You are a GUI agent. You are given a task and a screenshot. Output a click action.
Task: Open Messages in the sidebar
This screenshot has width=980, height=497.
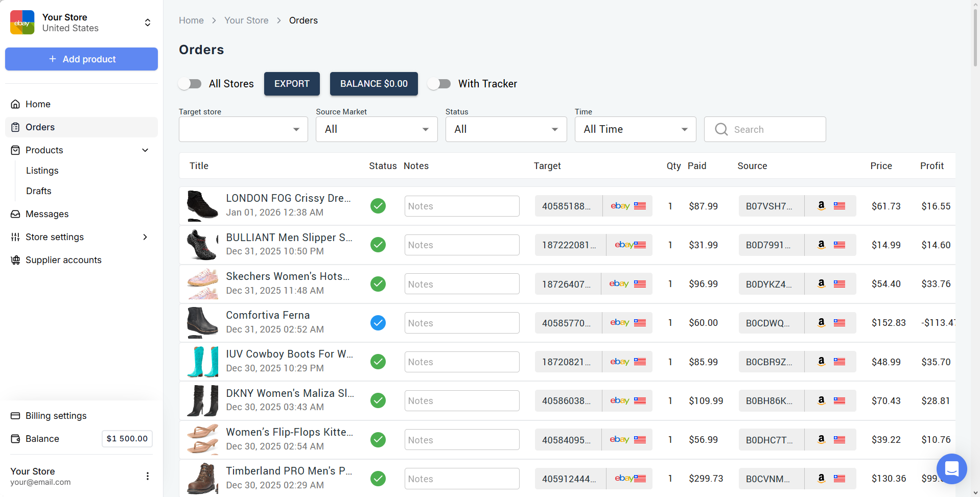click(x=47, y=214)
